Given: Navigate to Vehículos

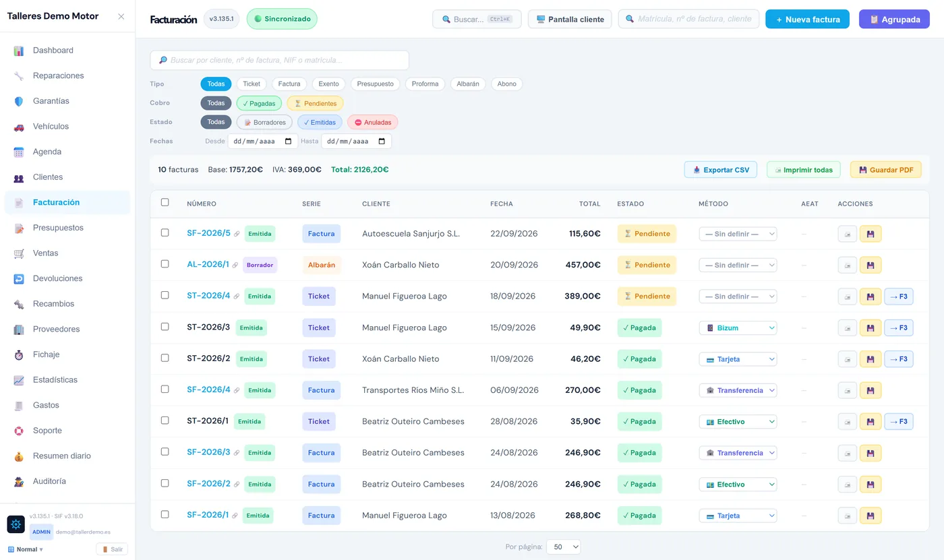Looking at the screenshot, I should 67,127.
